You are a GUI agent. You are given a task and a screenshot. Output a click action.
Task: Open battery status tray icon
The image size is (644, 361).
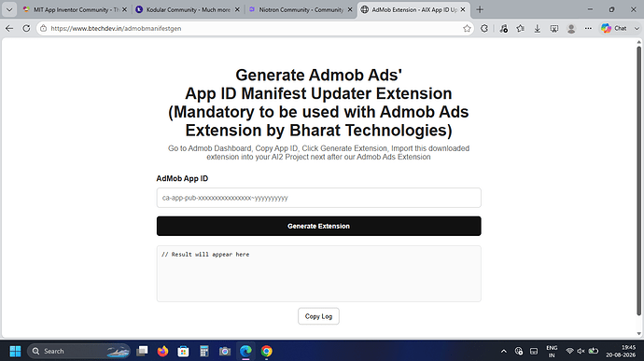(594, 351)
